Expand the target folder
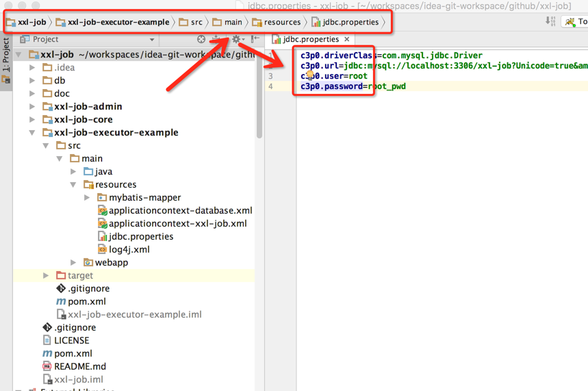The width and height of the screenshot is (588, 391). [x=46, y=275]
